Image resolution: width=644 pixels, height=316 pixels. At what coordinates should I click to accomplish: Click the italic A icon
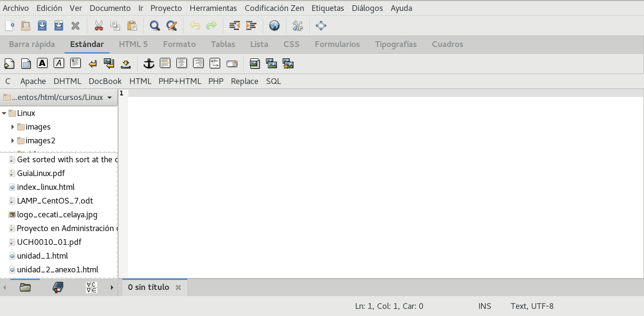coord(59,63)
